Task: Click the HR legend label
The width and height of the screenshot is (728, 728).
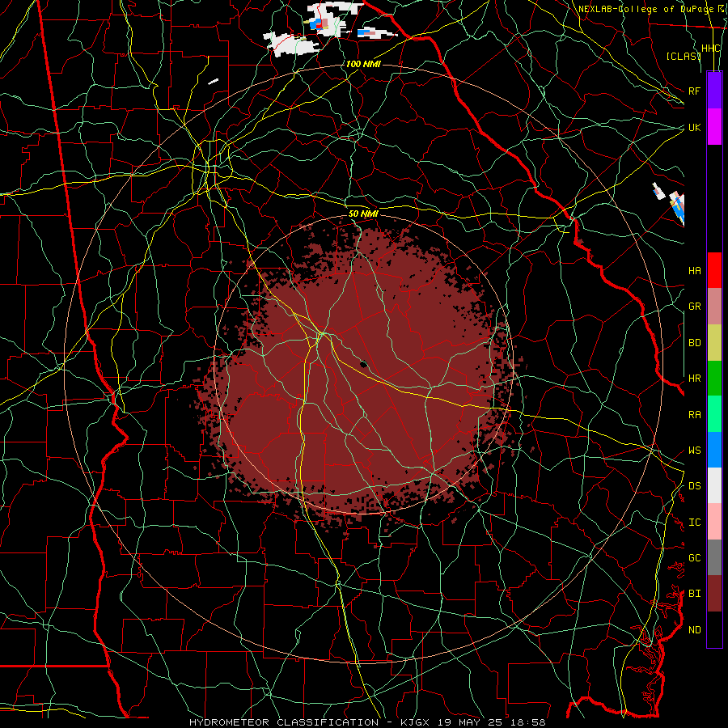Action: click(x=694, y=379)
